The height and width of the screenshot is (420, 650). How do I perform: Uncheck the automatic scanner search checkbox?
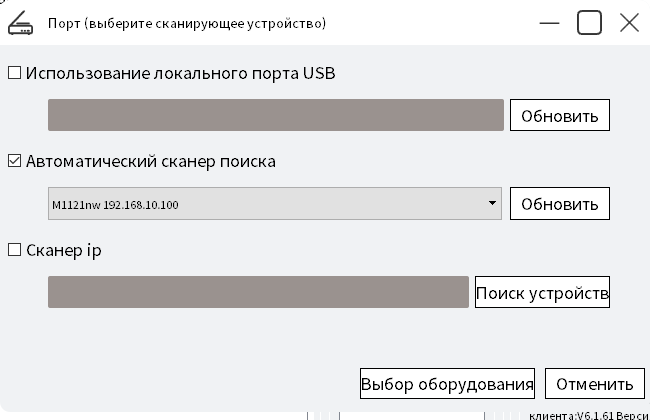point(15,161)
